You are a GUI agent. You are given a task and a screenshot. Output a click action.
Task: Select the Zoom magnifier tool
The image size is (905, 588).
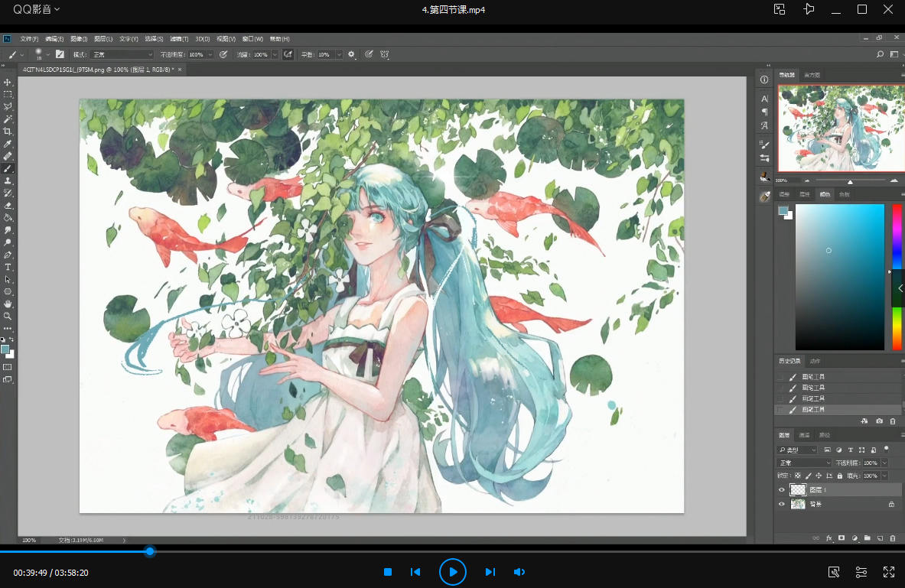(x=8, y=316)
